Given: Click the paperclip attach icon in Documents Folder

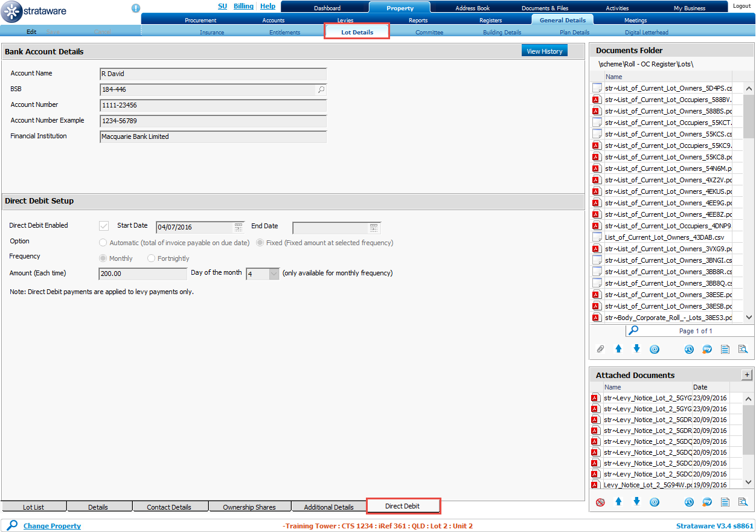Looking at the screenshot, I should pyautogui.click(x=600, y=349).
